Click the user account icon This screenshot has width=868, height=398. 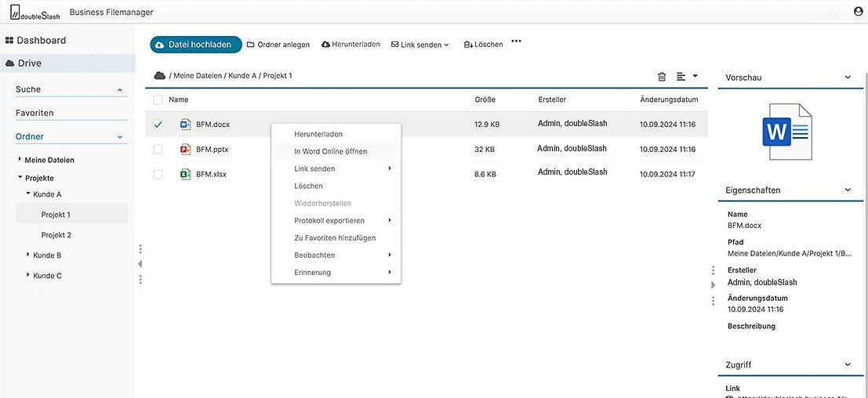click(858, 12)
